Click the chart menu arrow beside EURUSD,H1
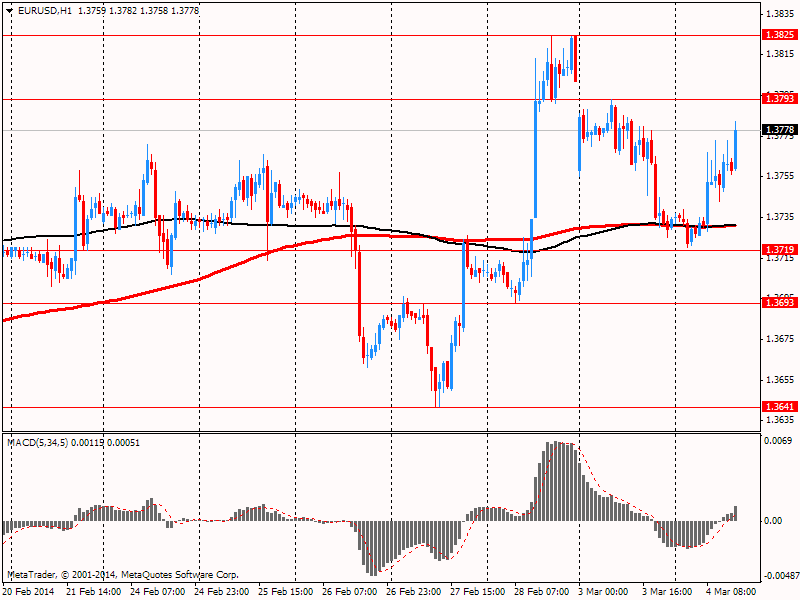This screenshot has height=600, width=800. point(10,11)
